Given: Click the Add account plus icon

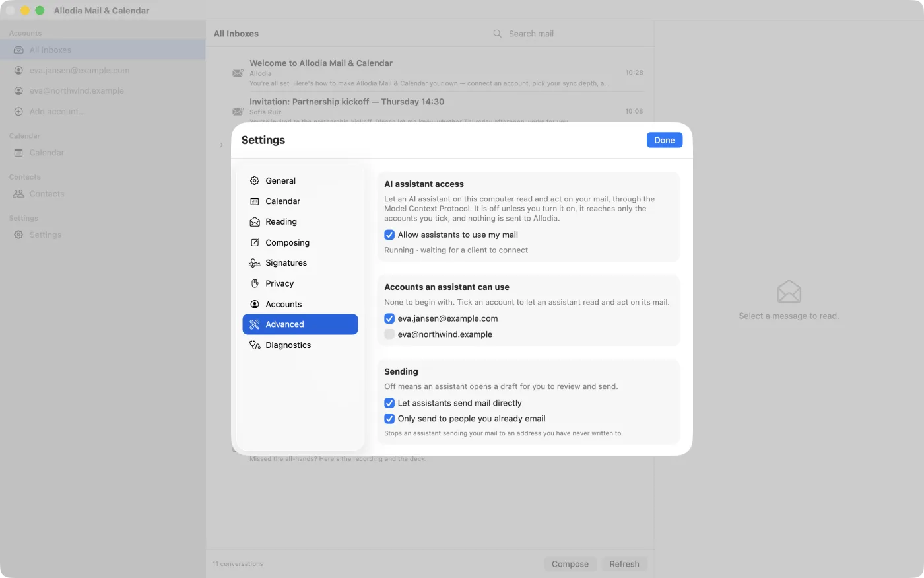Looking at the screenshot, I should pyautogui.click(x=18, y=112).
